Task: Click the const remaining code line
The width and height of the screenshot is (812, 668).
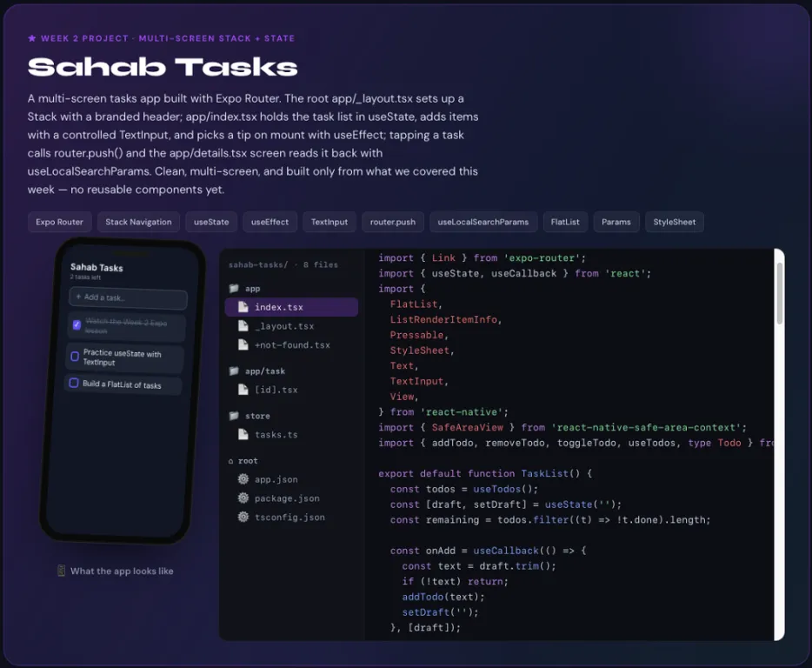Action: pyautogui.click(x=550, y=519)
